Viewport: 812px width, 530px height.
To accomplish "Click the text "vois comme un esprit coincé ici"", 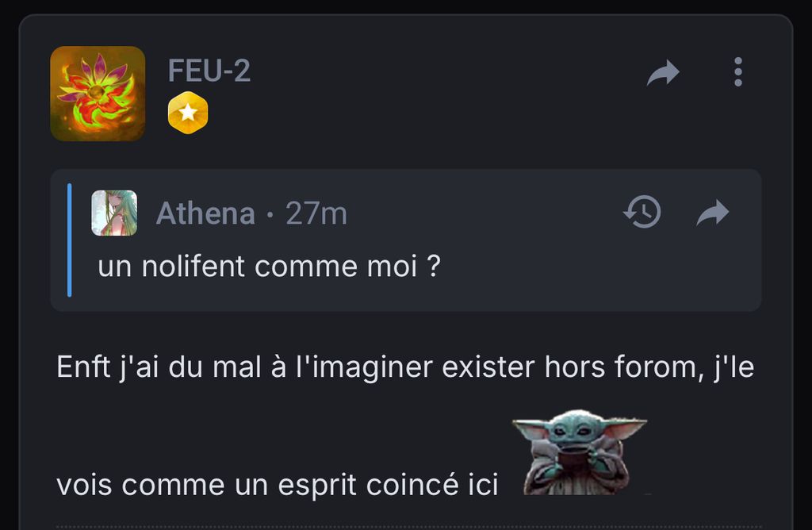I will coord(278,485).
